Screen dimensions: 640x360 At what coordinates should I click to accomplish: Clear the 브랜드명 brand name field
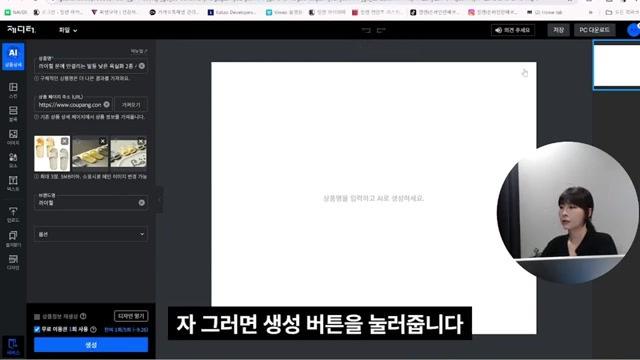click(x=142, y=202)
